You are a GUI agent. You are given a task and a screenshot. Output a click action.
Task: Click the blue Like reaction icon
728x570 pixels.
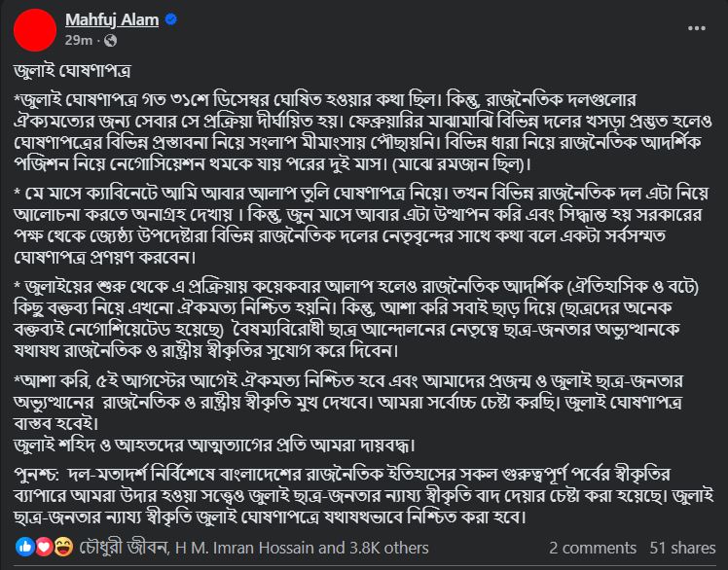pyautogui.click(x=25, y=548)
